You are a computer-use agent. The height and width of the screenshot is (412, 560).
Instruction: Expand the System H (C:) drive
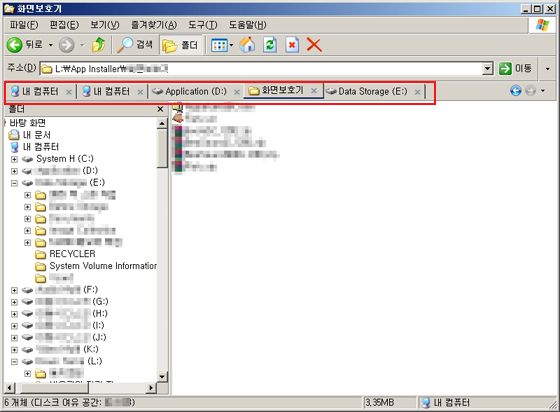14,159
